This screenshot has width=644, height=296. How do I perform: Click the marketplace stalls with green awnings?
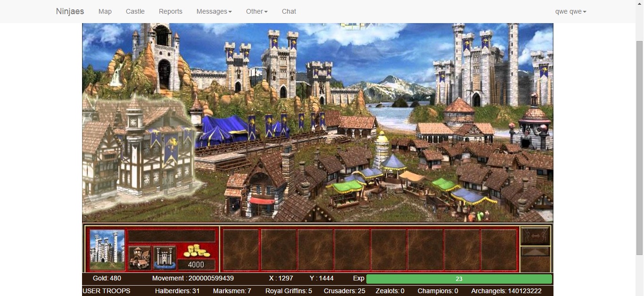click(x=347, y=192)
